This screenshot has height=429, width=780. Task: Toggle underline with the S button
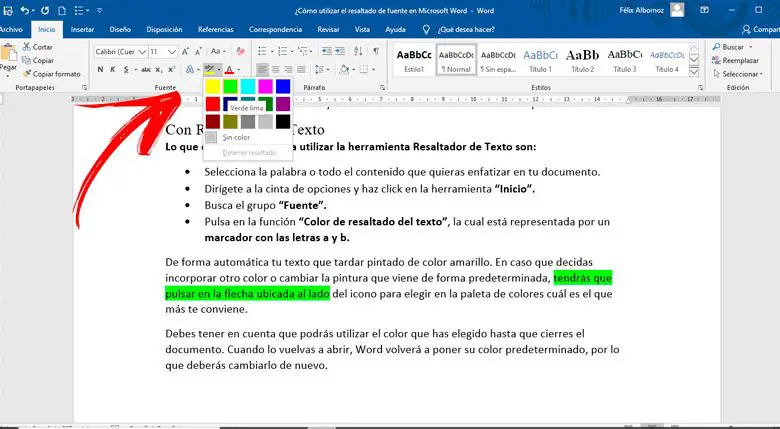coord(126,69)
